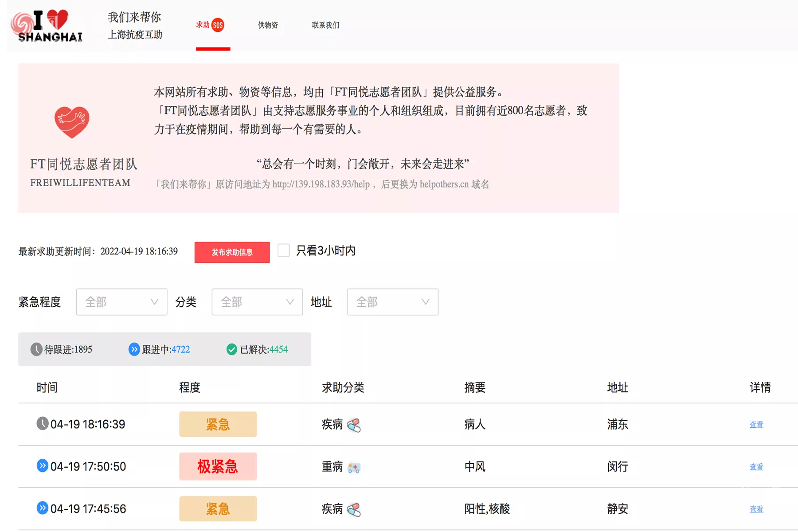Switch to the 供物资 tab

(268, 25)
